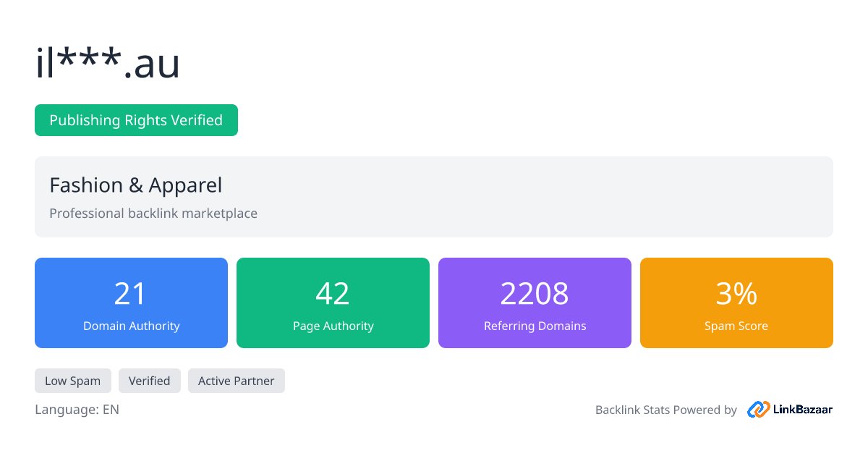Viewport: 868px width, 456px height.
Task: Click the Language: EN text
Action: click(77, 410)
